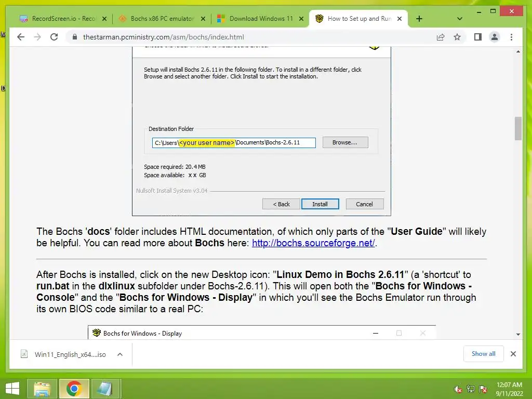Click the taskbar clock showing 12:07 AM
Viewport: 532px width, 399px height.
tap(509, 389)
